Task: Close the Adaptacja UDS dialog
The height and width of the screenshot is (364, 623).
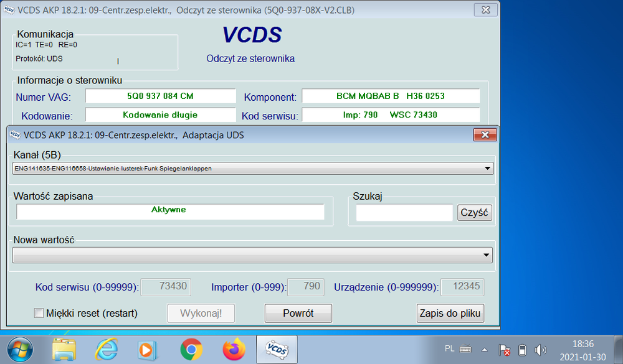Action: [x=485, y=134]
